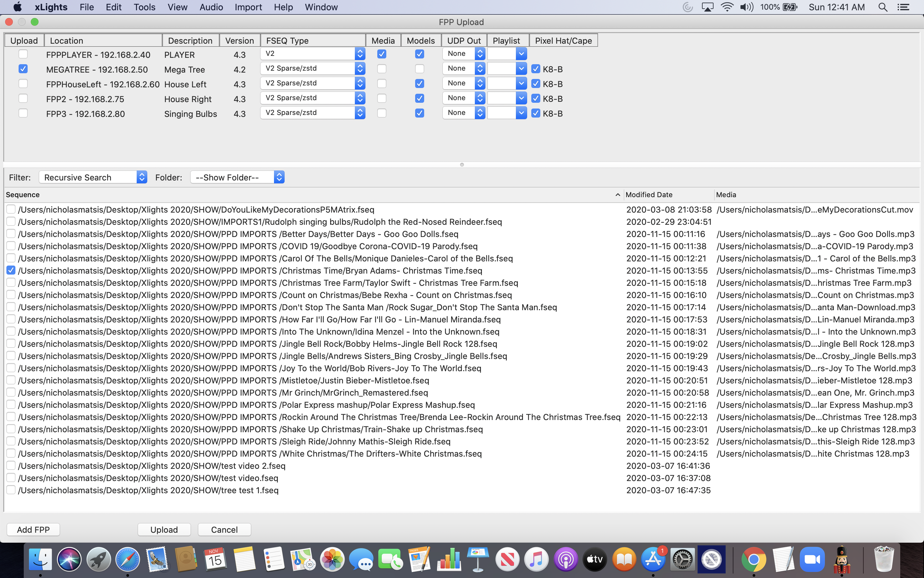The height and width of the screenshot is (578, 924).
Task: Uncheck Bryan Adams Christmas Time sequence checkbox
Action: point(11,270)
